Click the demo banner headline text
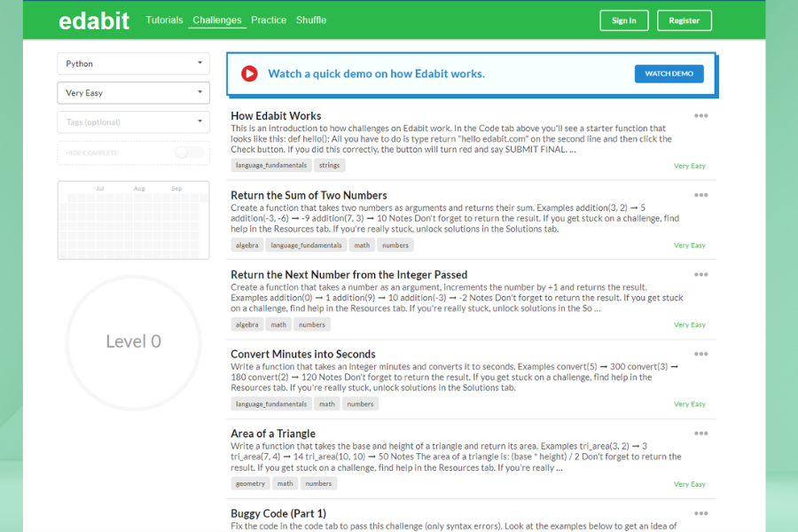 tap(376, 74)
